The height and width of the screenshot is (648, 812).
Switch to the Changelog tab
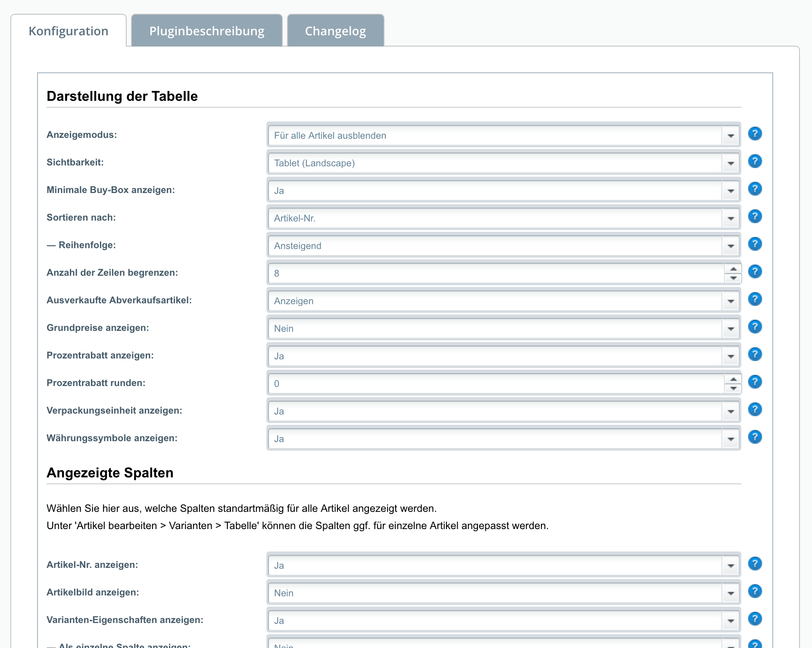(335, 31)
